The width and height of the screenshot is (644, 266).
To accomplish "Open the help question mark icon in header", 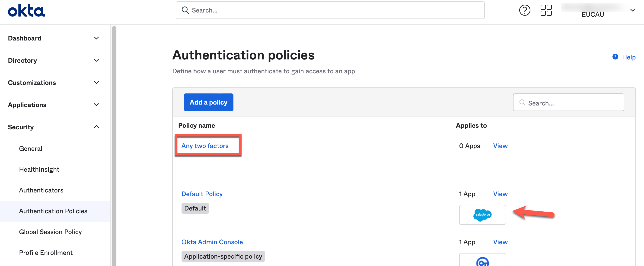I will click(524, 10).
